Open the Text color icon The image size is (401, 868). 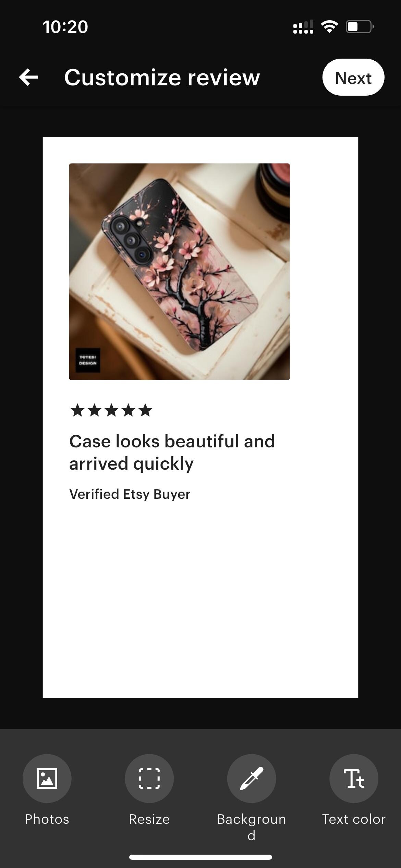[x=354, y=778]
